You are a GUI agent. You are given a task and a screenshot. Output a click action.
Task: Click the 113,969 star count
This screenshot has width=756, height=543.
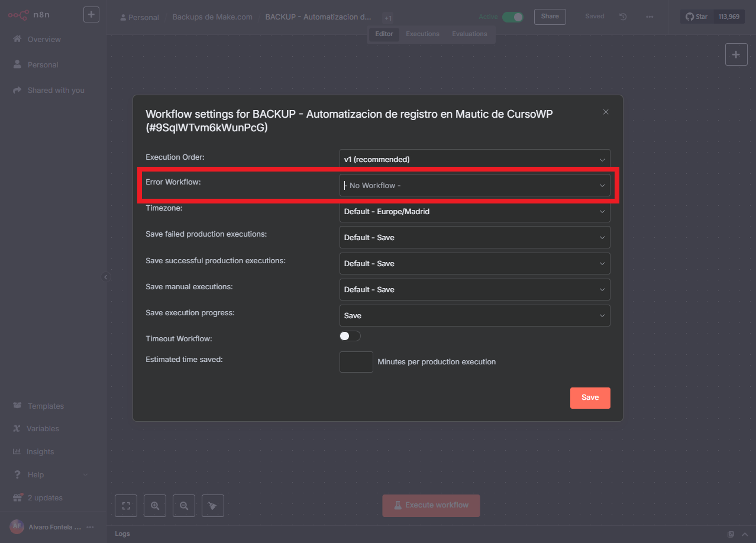728,17
